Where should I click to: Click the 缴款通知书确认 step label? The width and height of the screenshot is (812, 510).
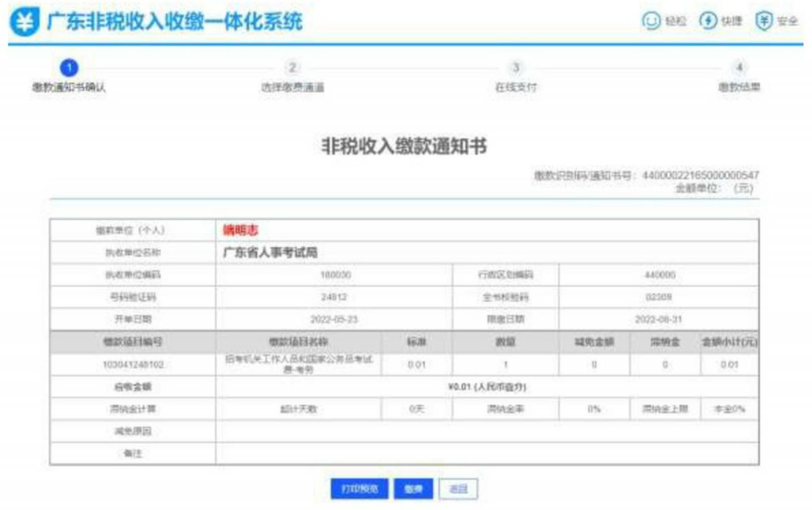pyautogui.click(x=69, y=87)
